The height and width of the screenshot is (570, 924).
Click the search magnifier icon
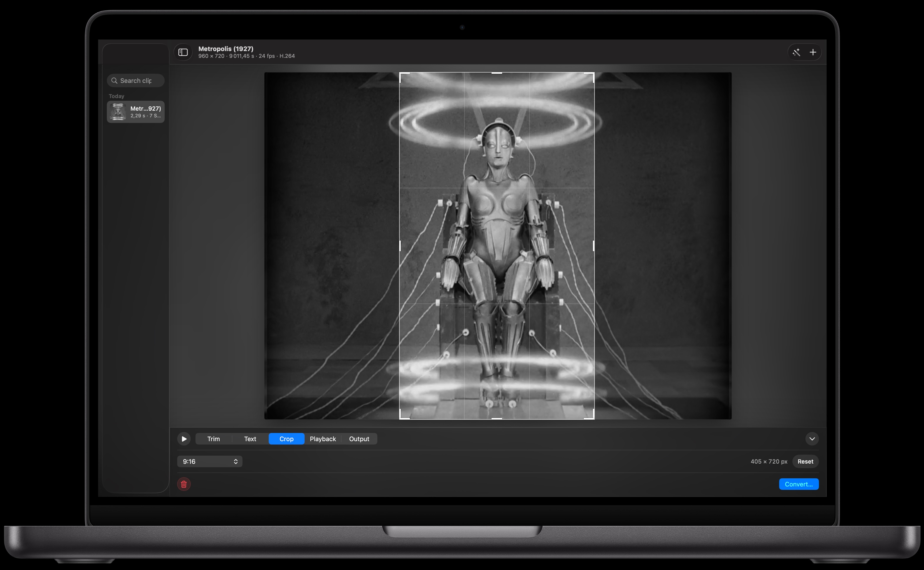[x=115, y=81]
